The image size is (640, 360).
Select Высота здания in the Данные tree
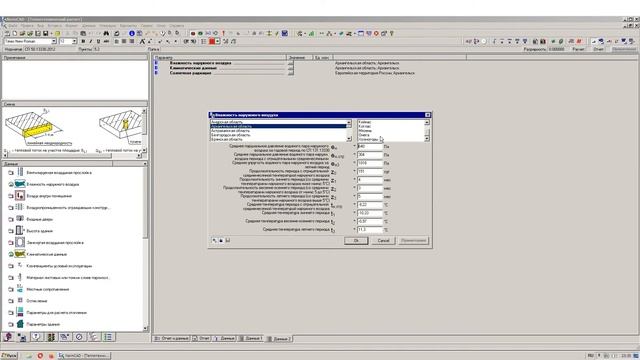[40, 231]
